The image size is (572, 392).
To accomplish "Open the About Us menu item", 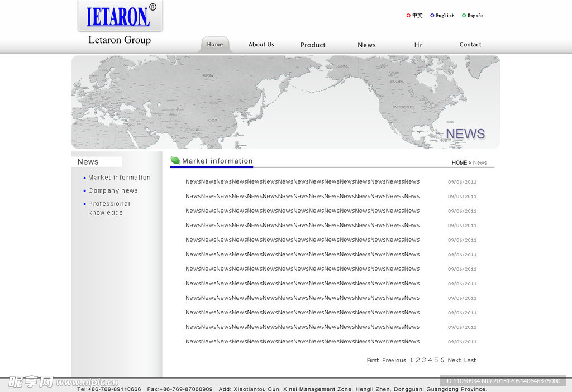I will click(261, 45).
